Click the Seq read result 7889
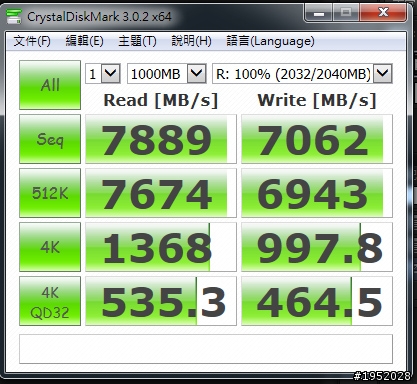Image resolution: width=417 pixels, height=384 pixels. [161, 139]
